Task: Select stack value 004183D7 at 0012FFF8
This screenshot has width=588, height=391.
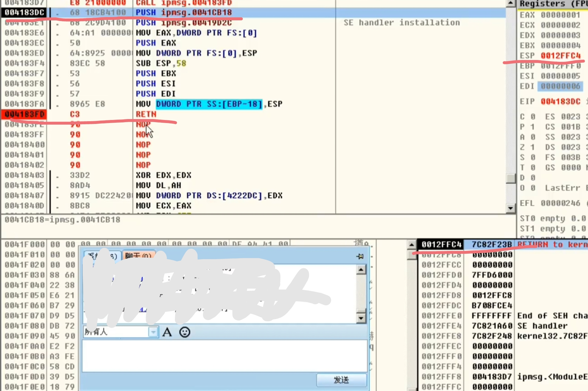Action: (492, 377)
